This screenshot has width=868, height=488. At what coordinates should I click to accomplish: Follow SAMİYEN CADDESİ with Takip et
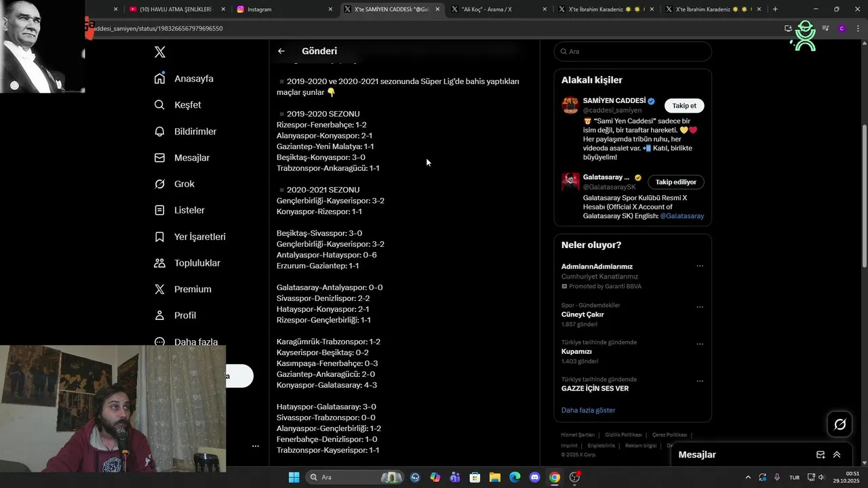coord(684,106)
